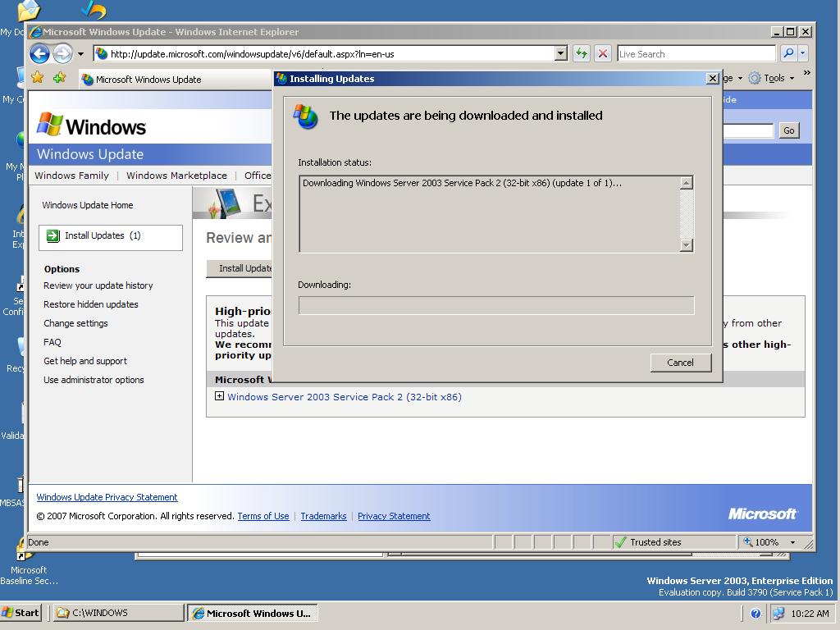Open the FAQ link
Image resolution: width=840 pixels, height=630 pixels.
coord(52,342)
